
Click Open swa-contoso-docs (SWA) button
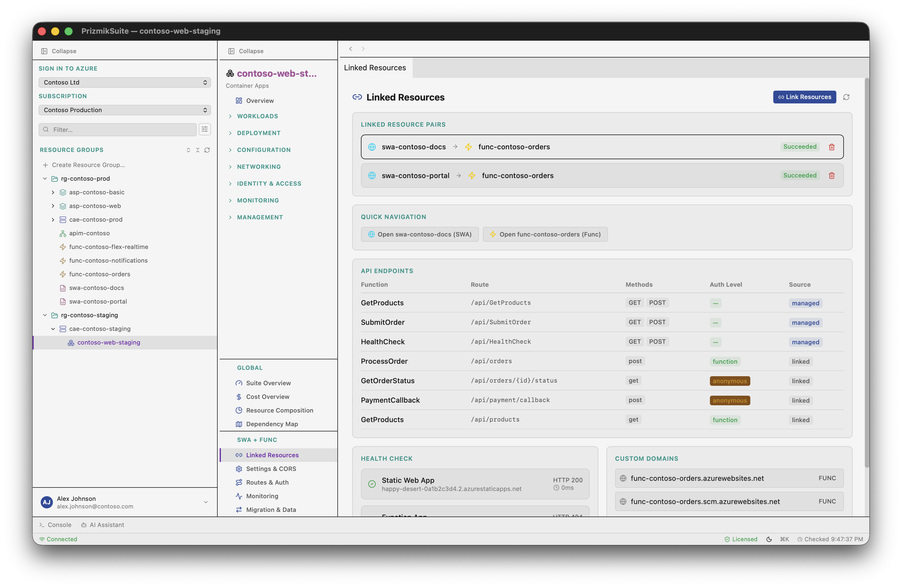coord(420,234)
